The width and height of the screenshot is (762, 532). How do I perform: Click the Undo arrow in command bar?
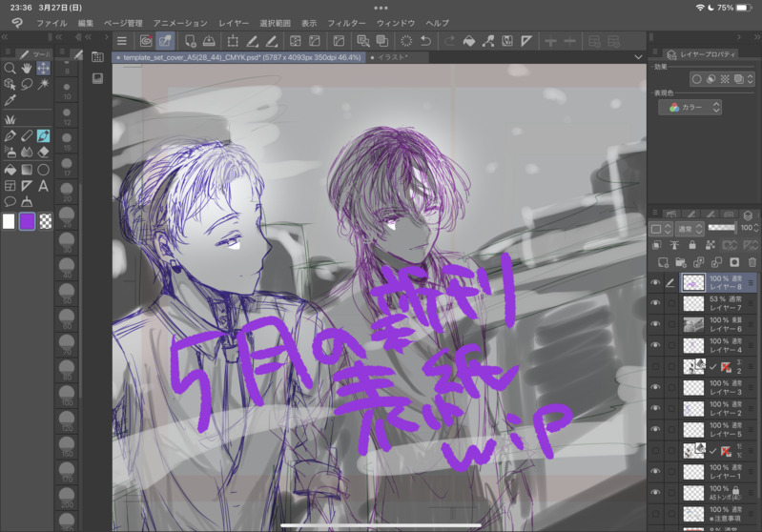(425, 41)
